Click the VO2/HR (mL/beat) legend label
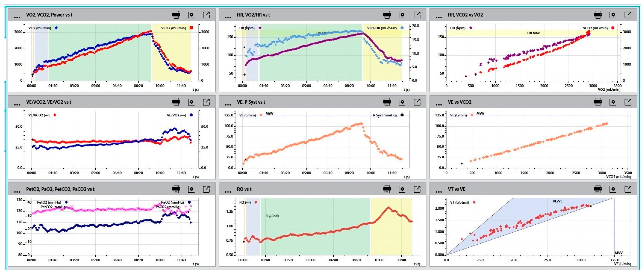644x274 pixels. pos(382,28)
